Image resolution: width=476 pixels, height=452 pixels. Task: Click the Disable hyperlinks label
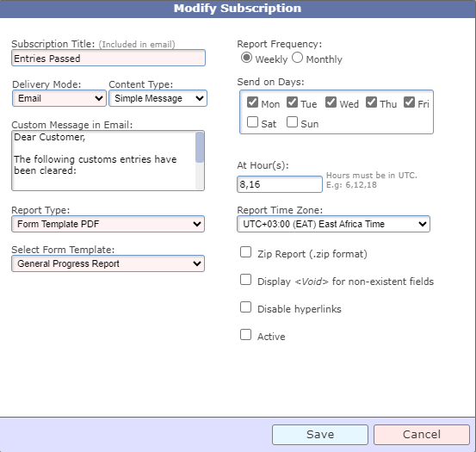[300, 309]
